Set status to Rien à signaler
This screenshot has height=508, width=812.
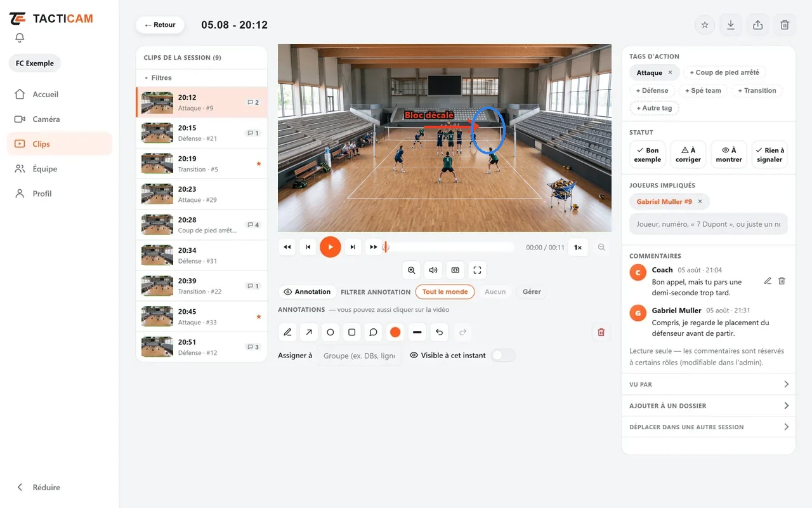pyautogui.click(x=769, y=155)
